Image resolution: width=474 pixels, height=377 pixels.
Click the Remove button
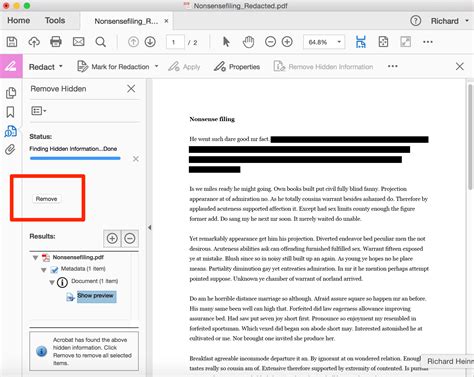pyautogui.click(x=47, y=199)
